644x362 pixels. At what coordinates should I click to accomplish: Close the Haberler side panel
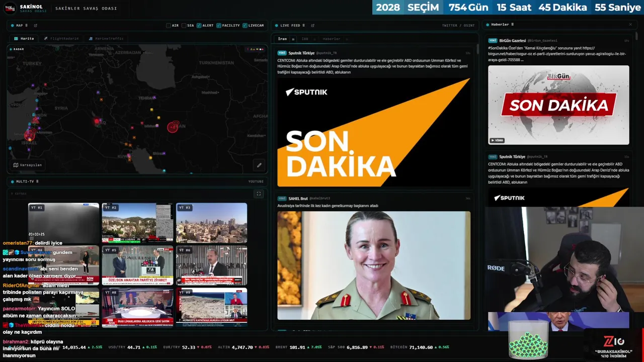click(630, 24)
